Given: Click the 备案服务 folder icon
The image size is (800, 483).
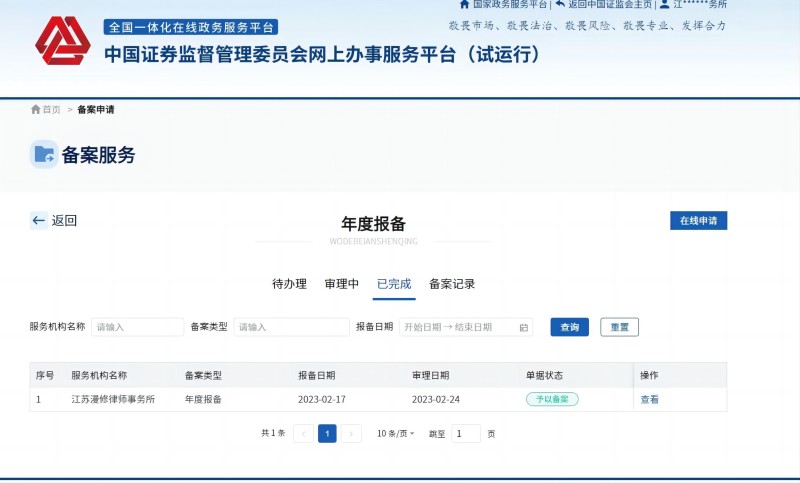Looking at the screenshot, I should (x=44, y=154).
